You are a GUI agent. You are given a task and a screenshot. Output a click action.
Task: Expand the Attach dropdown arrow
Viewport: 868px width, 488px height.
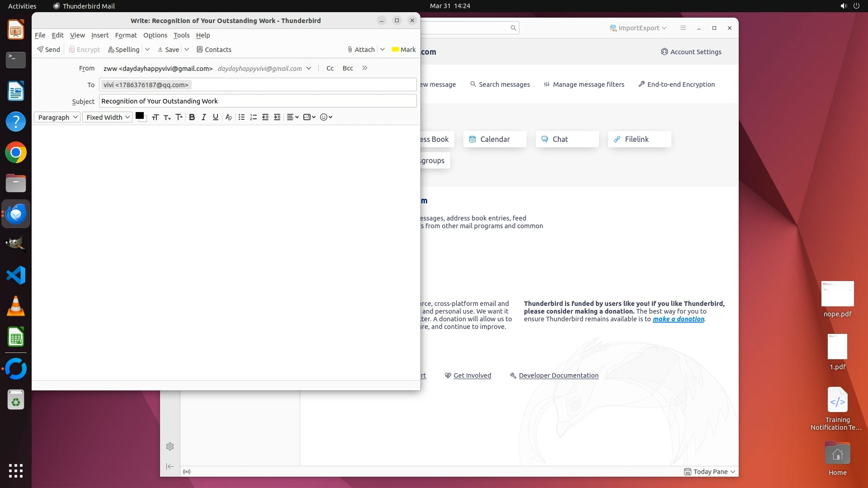click(382, 49)
